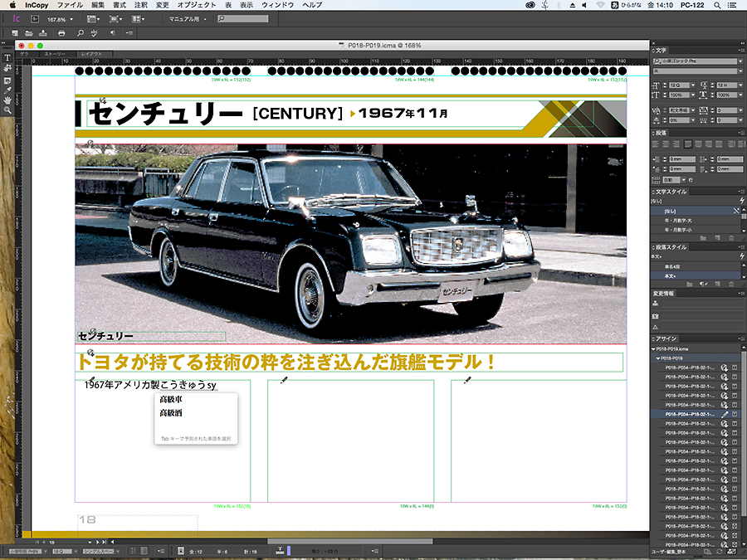This screenshot has height=560, width=747.
Task: Select the 年・月数字-小 character style
Action: click(x=697, y=230)
